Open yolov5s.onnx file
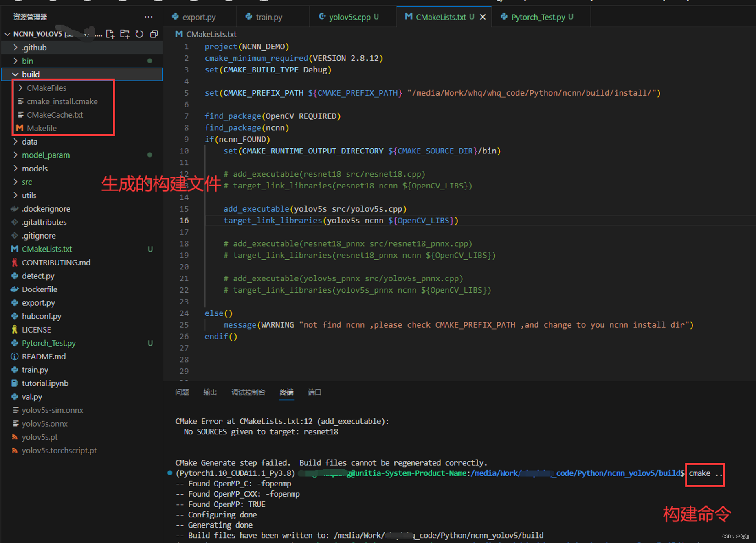 pos(81,424)
